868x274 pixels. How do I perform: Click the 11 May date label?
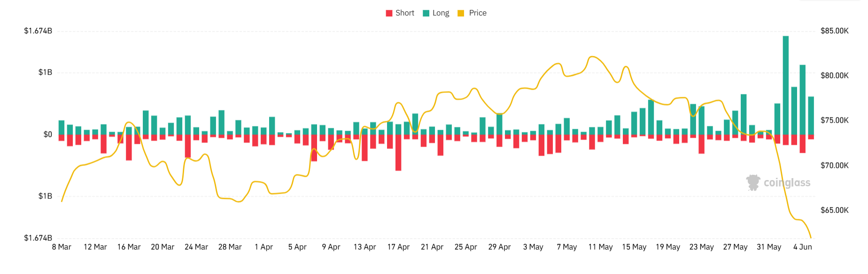point(601,247)
